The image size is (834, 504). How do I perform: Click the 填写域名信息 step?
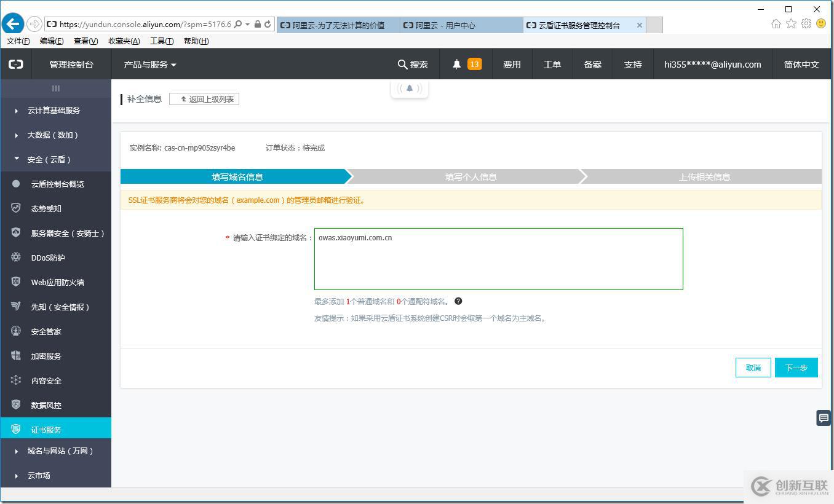pyautogui.click(x=237, y=177)
